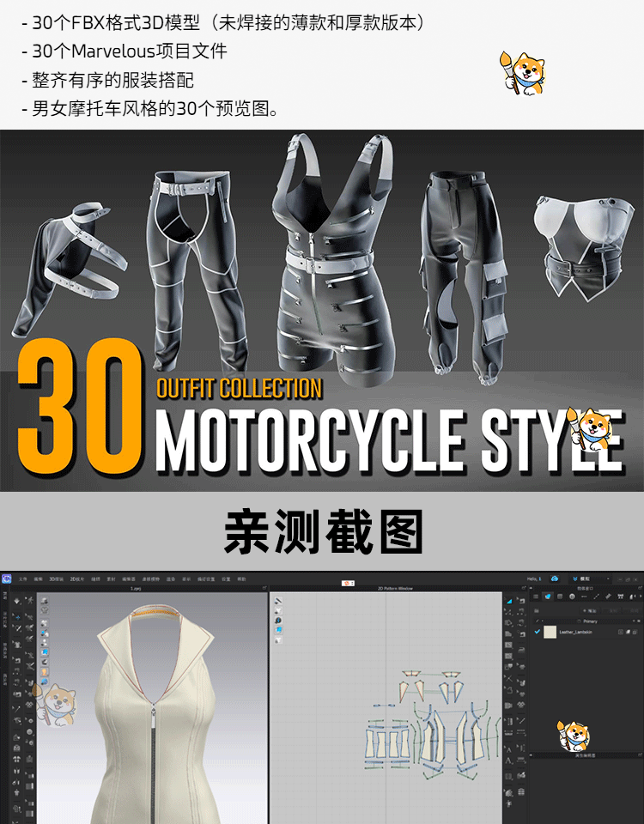644x824 pixels.
Task: Toggle garment display icon at top of 3D viewport
Action: [x=45, y=599]
